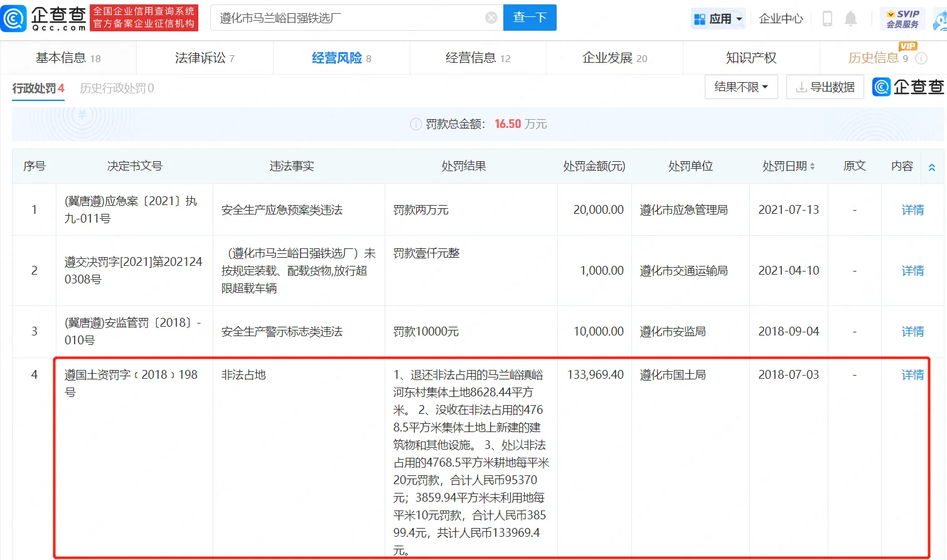The height and width of the screenshot is (560, 947).
Task: Switch to the 企业发展 tab
Action: point(614,58)
